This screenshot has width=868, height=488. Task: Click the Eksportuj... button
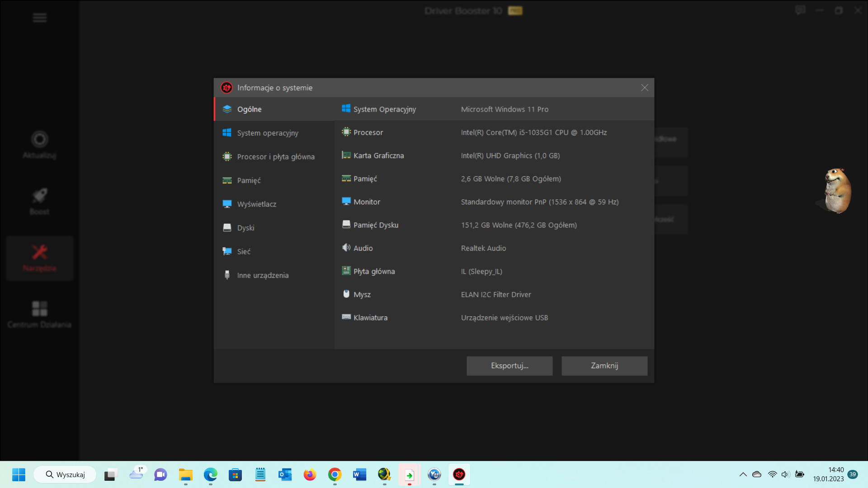point(509,366)
